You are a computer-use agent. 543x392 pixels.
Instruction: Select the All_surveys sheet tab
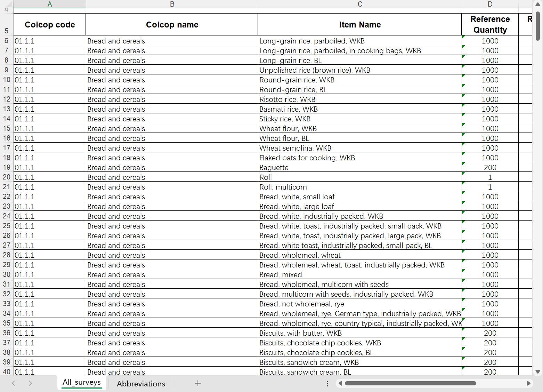pyautogui.click(x=82, y=382)
